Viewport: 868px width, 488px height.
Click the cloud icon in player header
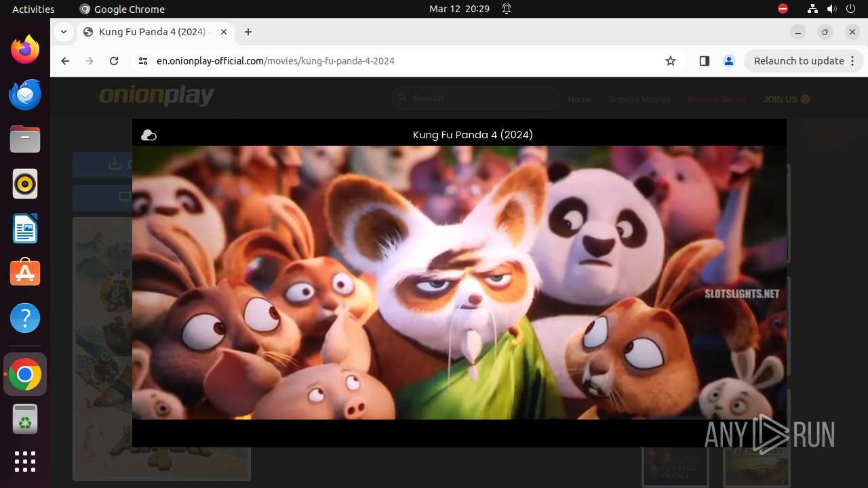pyautogui.click(x=149, y=136)
